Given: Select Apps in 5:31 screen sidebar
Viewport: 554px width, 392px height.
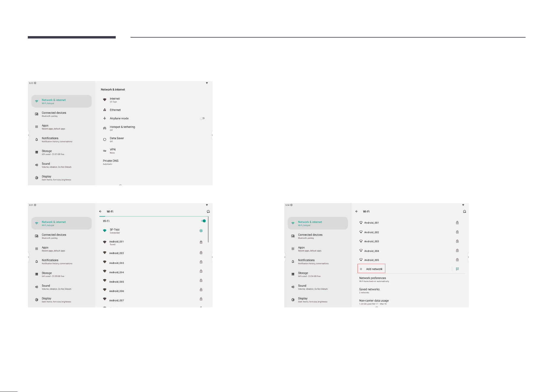Looking at the screenshot, I should [62, 249].
